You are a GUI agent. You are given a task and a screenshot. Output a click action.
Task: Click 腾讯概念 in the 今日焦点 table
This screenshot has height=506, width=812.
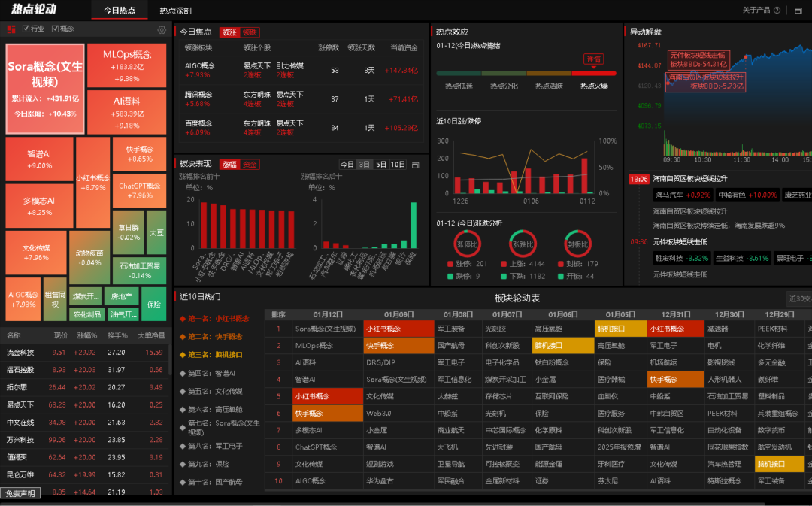tap(198, 94)
